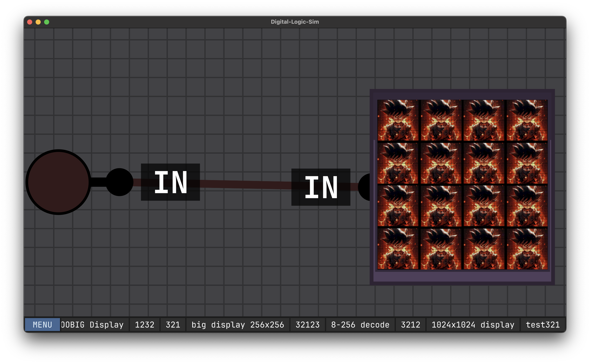This screenshot has width=590, height=364.
Task: Click the MENU button
Action: click(x=42, y=324)
